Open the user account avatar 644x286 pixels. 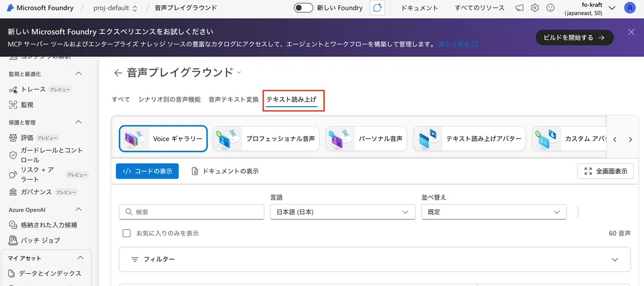pyautogui.click(x=630, y=8)
